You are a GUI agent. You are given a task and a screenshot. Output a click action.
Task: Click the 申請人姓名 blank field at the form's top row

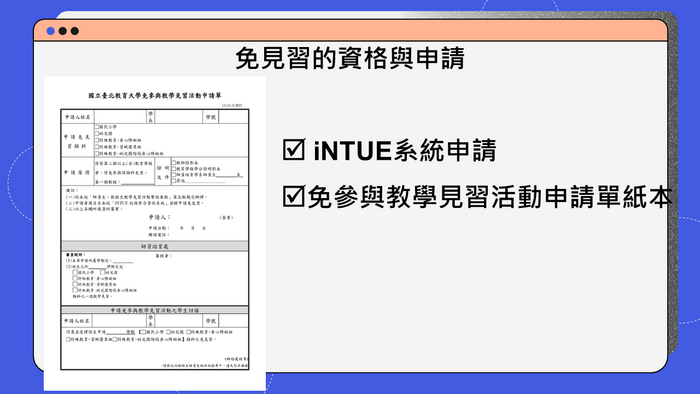pos(121,117)
